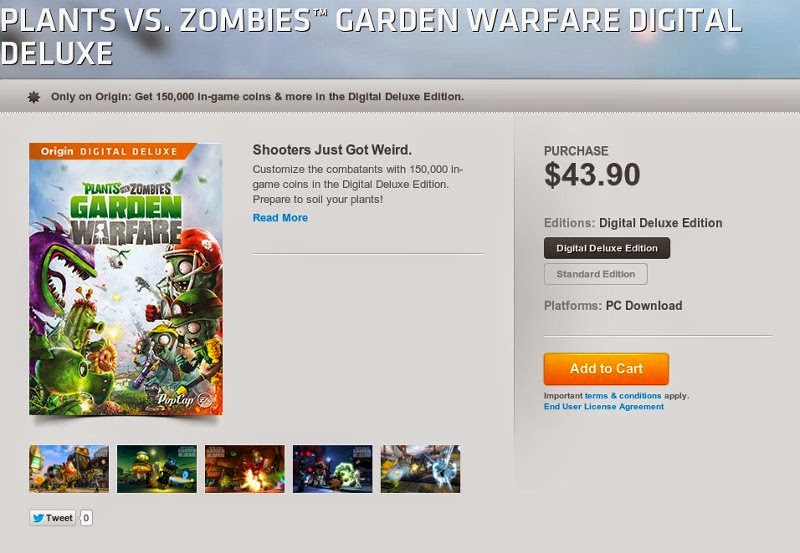Open the End User License Agreement link

604,407
